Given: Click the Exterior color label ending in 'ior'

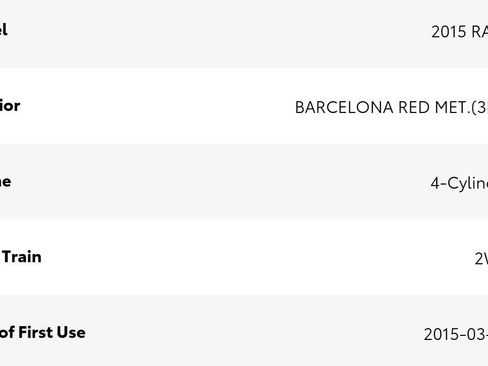Looking at the screenshot, I should pos(10,106).
